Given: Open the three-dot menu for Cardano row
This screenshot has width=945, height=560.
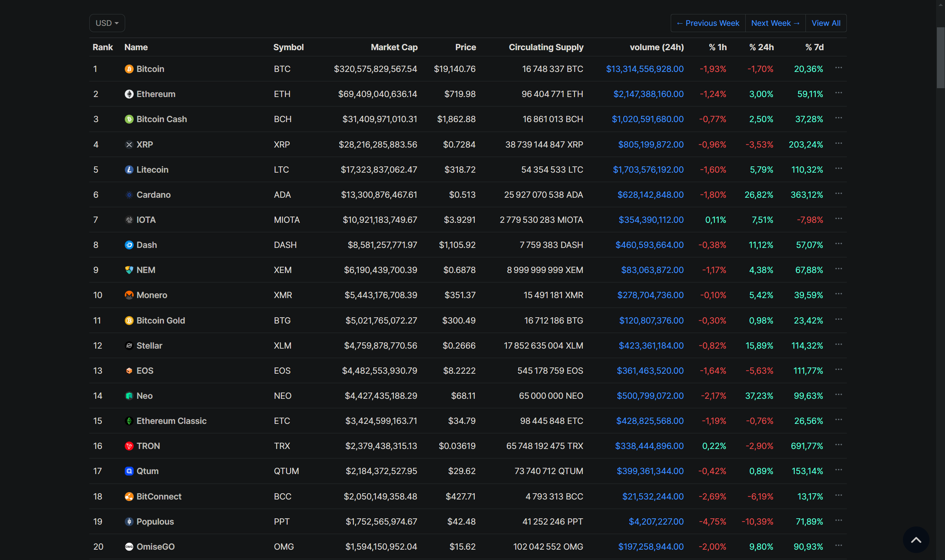Looking at the screenshot, I should pos(839,194).
